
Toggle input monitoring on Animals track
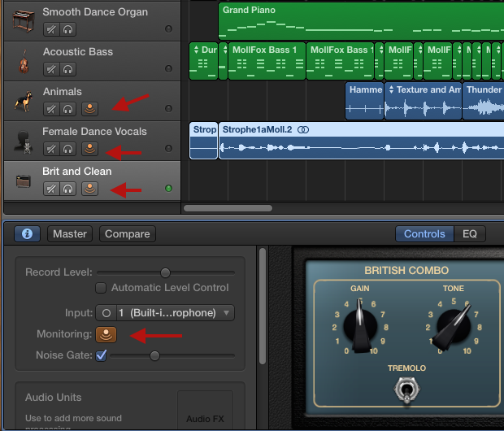[89, 109]
